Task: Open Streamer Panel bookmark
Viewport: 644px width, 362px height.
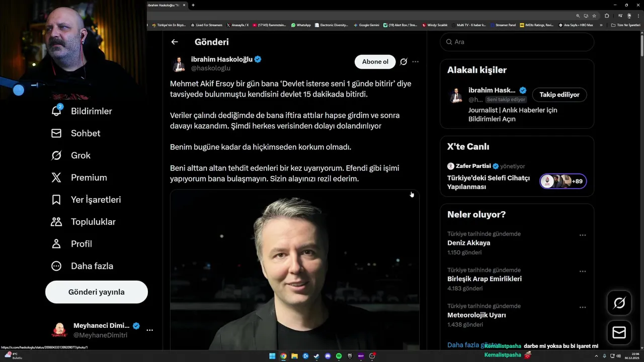Action: (503, 25)
